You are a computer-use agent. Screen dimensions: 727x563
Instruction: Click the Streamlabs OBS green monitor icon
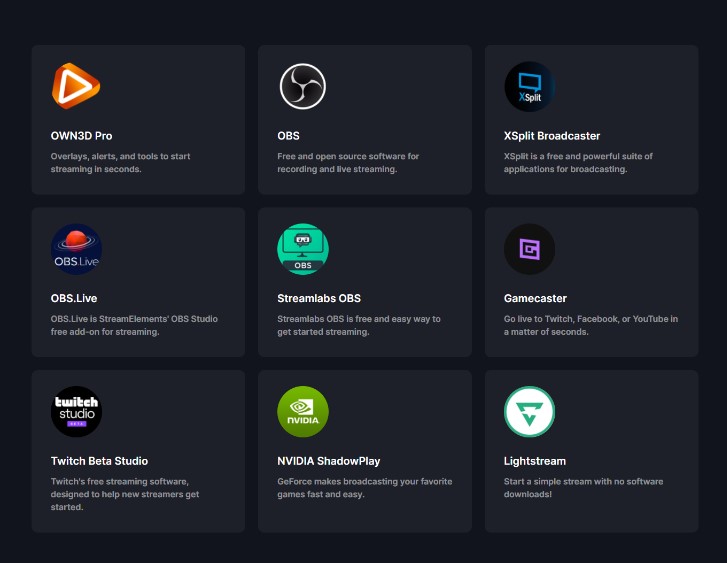[x=303, y=249]
